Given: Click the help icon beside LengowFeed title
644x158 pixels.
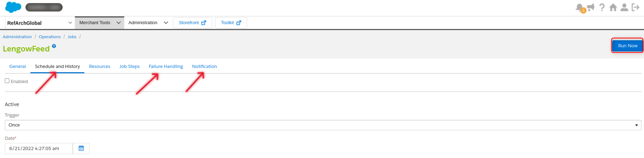Looking at the screenshot, I should [x=54, y=46].
